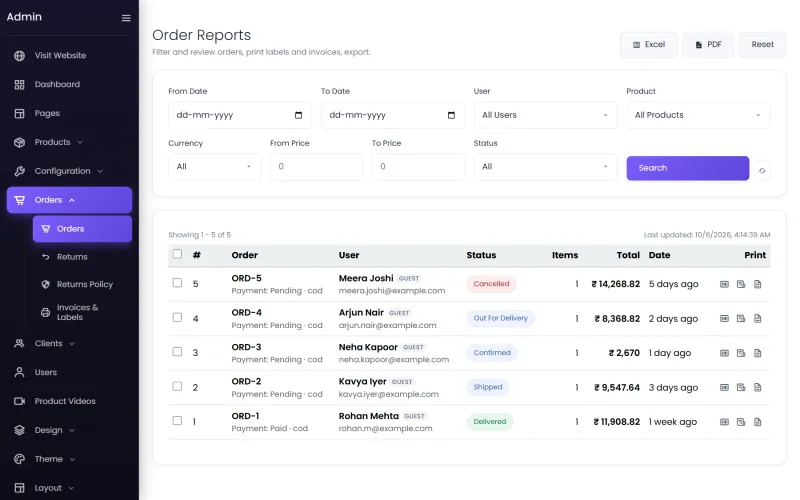Click the document page print icon for ORD-2
This screenshot has height=500, width=800.
tap(758, 387)
